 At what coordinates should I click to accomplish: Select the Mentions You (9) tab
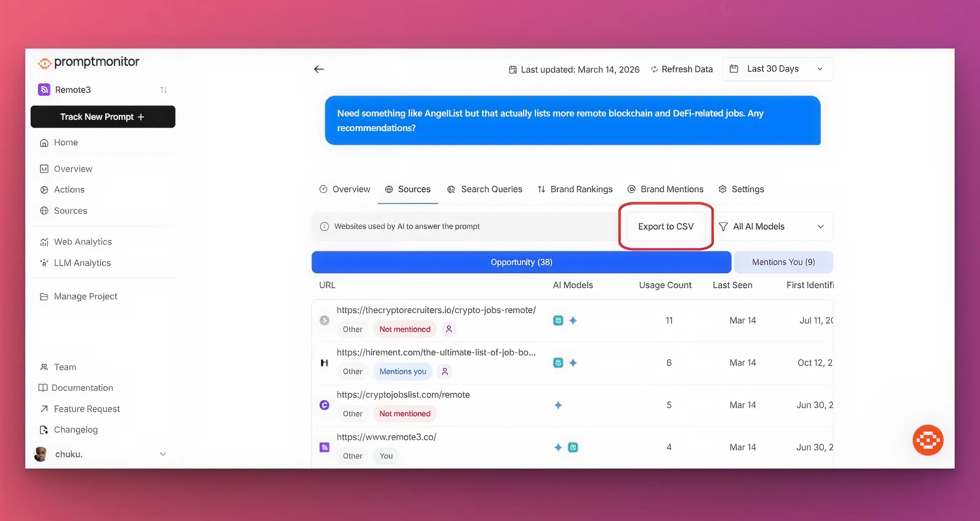pos(783,262)
